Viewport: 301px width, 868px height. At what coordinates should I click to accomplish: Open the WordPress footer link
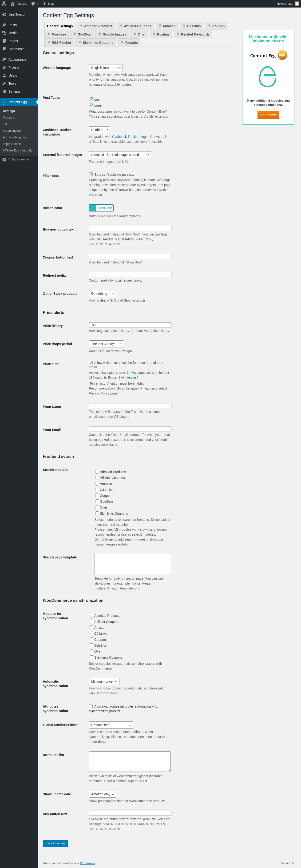tap(87, 863)
